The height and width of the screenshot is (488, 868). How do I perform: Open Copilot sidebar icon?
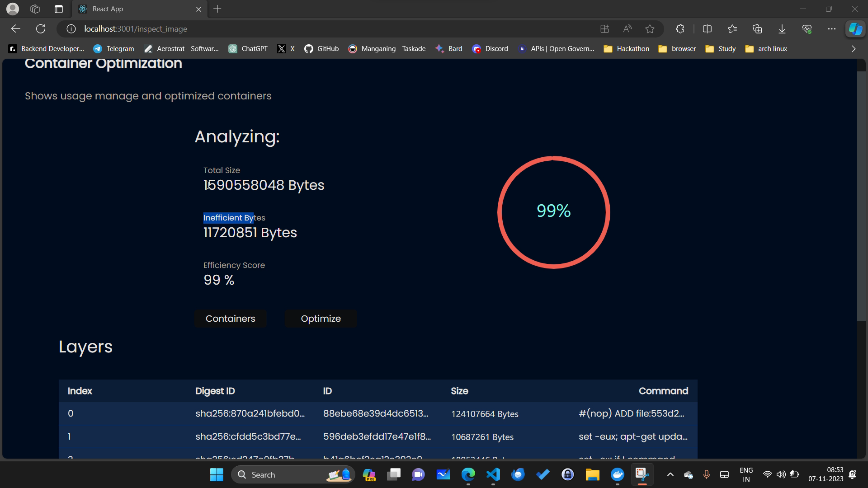pos(855,29)
